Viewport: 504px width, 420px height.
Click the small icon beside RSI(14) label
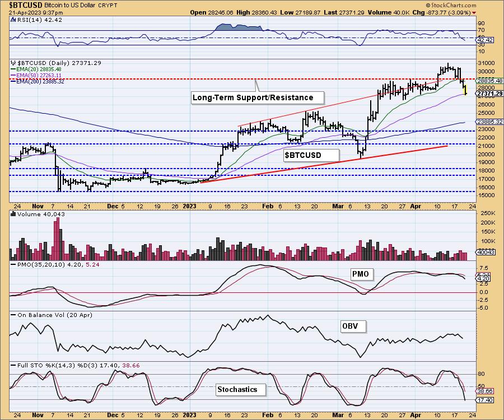[13, 20]
